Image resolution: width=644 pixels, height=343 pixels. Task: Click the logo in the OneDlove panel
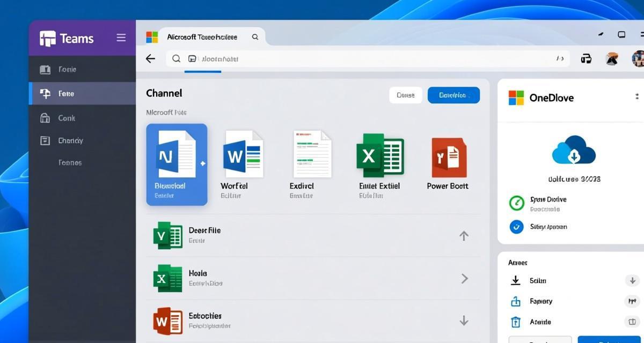(516, 98)
